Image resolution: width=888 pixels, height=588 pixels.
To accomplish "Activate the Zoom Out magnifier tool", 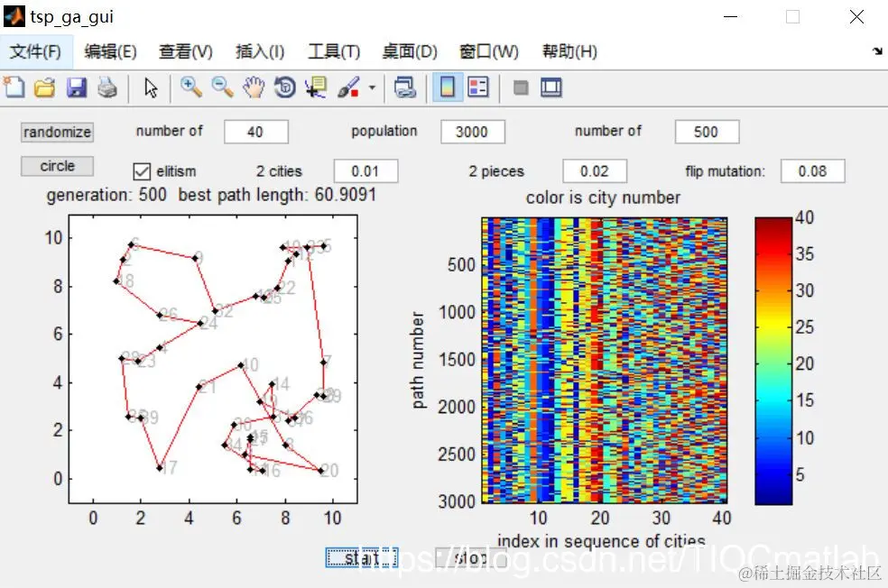I will pyautogui.click(x=222, y=87).
